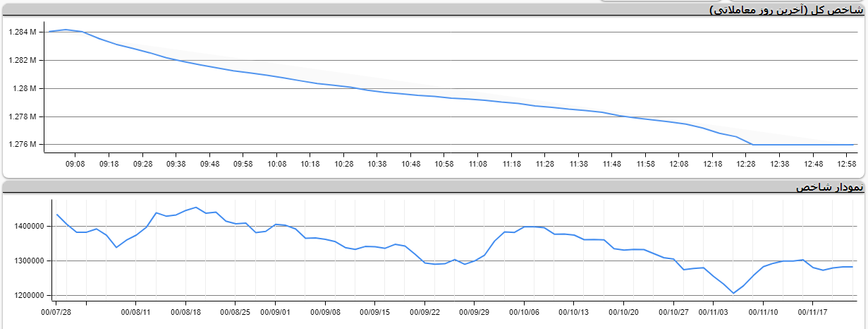Click the 1400000 y-axis label
Viewport: 868px width, 329px height.
tap(30, 227)
